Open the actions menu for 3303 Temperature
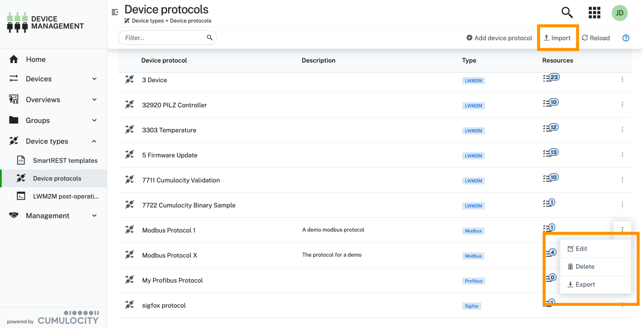This screenshot has width=644, height=328. (x=622, y=130)
